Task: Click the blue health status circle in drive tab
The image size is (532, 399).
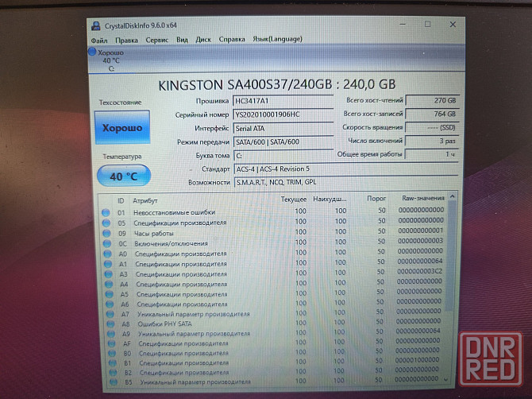Action: click(x=92, y=52)
